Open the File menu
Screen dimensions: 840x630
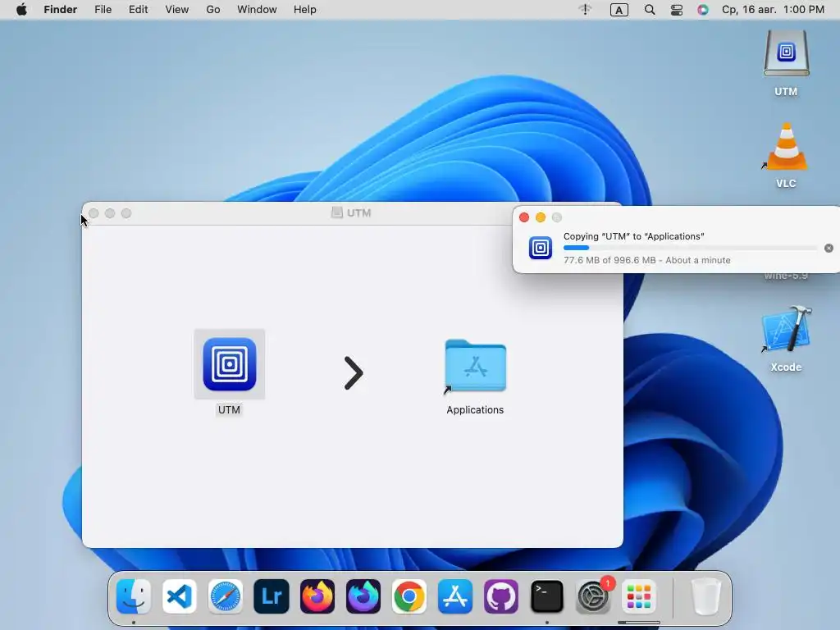(x=103, y=10)
